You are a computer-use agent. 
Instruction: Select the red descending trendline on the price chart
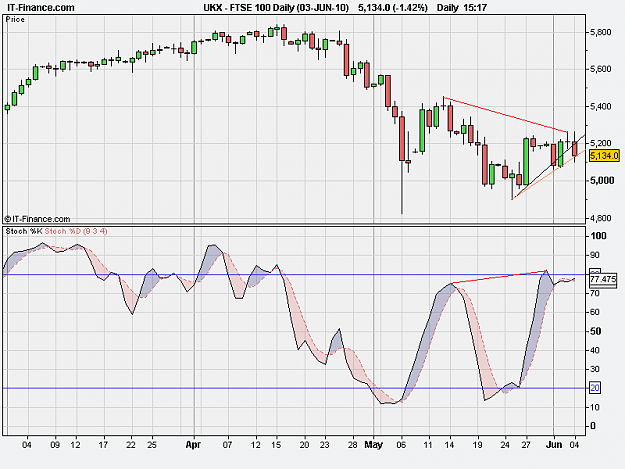point(505,114)
